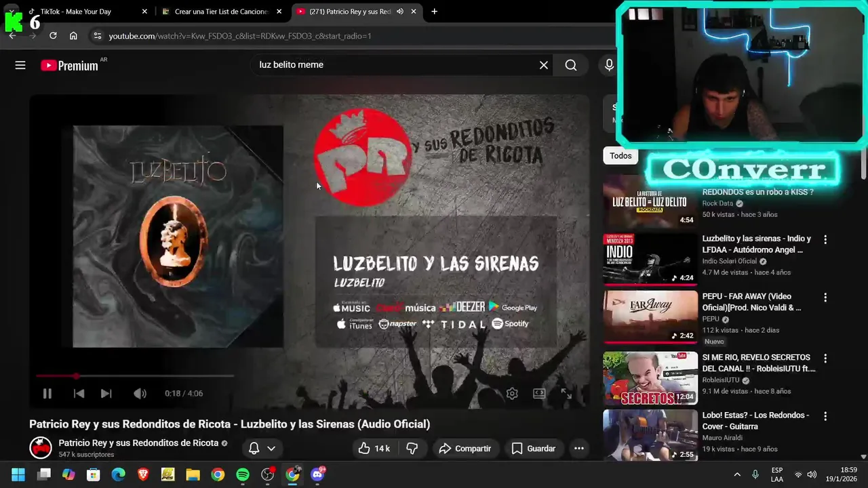Screen dimensions: 868x488
Task: Toggle theater mode in the player
Action: click(x=539, y=393)
